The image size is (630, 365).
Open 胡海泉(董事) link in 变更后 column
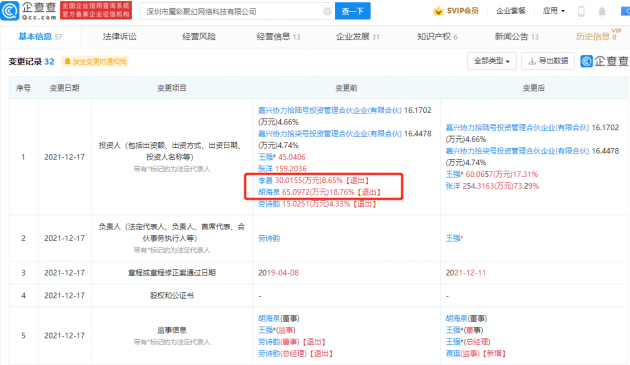point(466,318)
